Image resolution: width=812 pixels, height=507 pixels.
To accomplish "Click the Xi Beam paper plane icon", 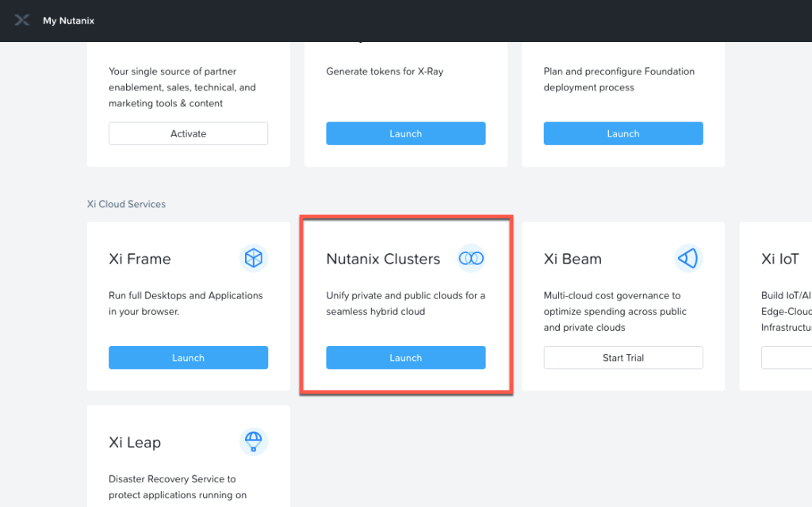I will (x=688, y=258).
